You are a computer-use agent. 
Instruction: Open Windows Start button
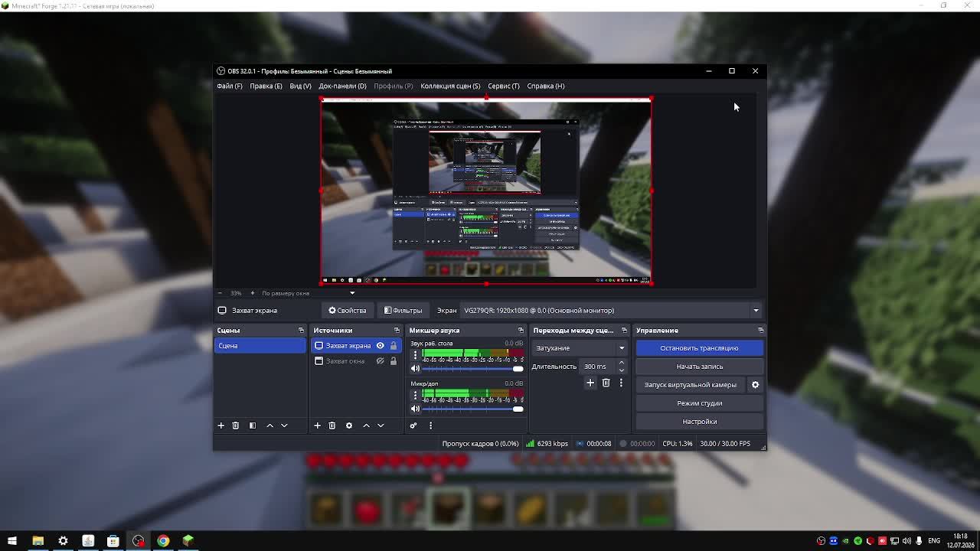pyautogui.click(x=12, y=541)
